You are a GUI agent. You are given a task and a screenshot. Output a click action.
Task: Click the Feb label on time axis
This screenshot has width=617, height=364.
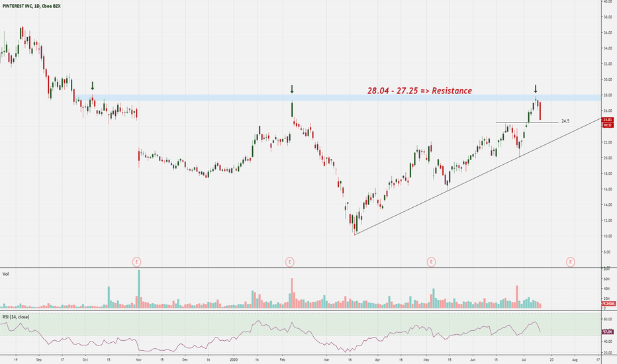pos(283,359)
